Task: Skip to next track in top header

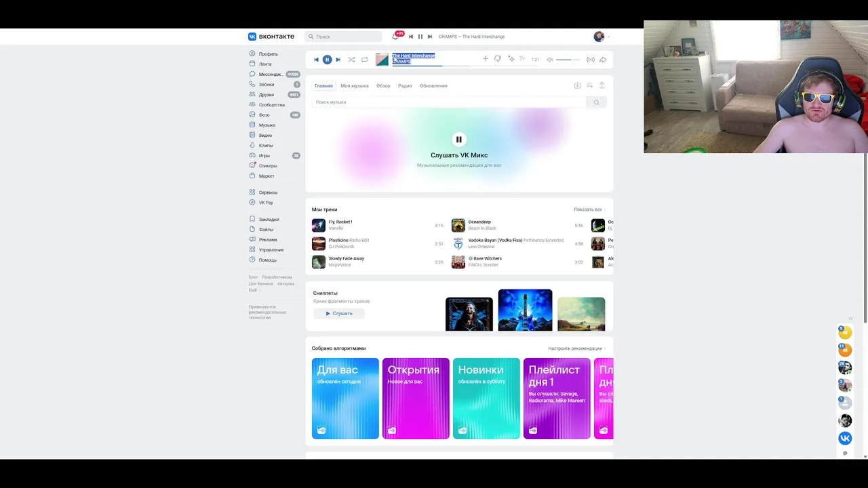Action: (x=429, y=37)
